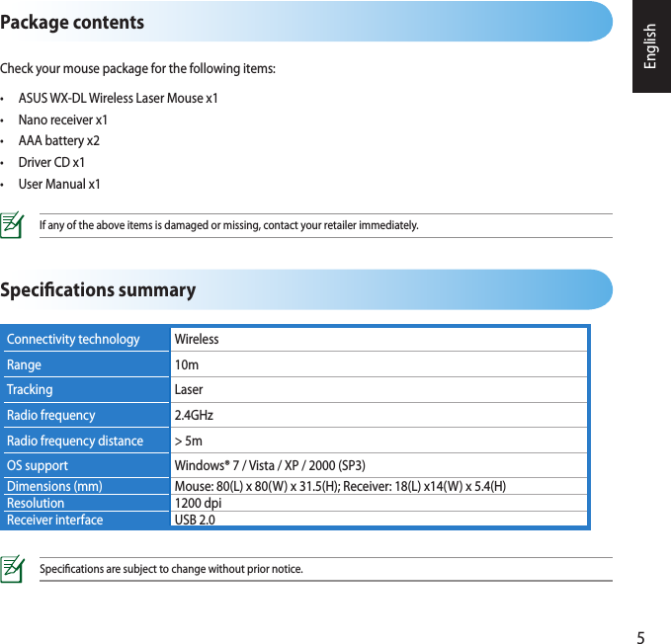Click the 'Radio frequency distance' row label
The width and height of the screenshot is (671, 644).
75,441
